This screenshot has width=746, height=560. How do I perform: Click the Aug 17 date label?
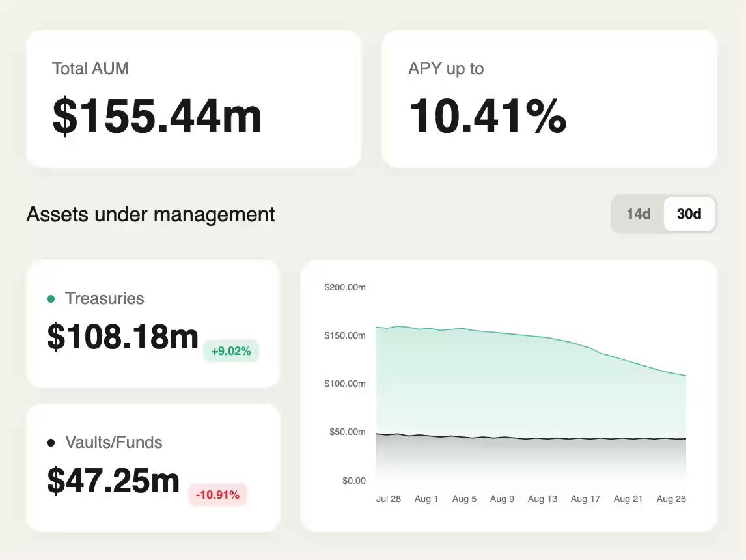[x=585, y=499]
